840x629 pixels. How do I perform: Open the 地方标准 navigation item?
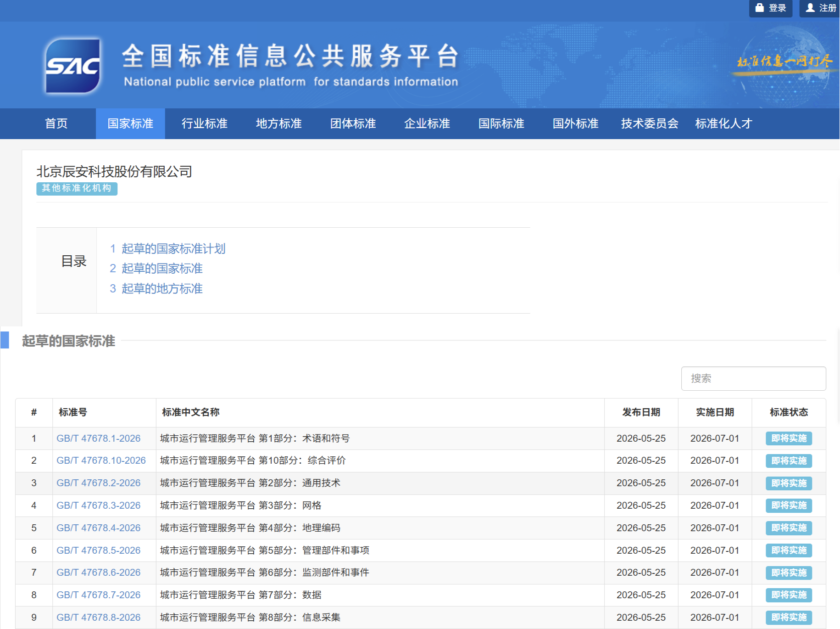pos(278,124)
